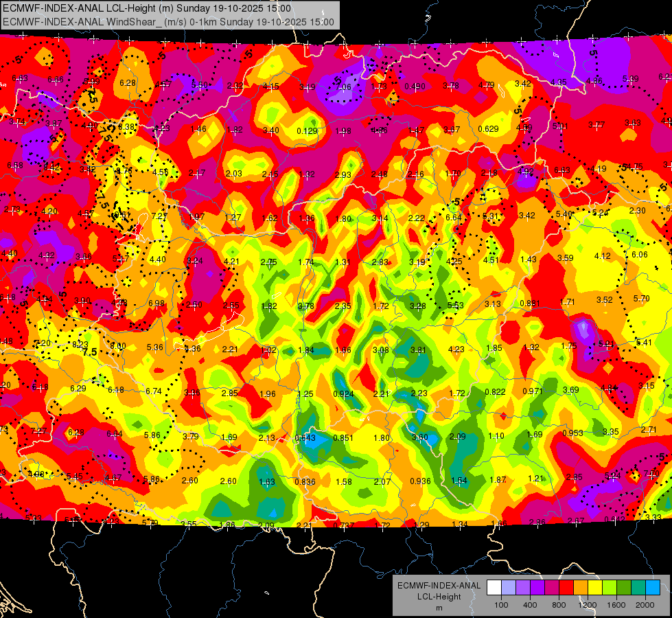Select the yellow legend color swatch
Viewport: 672px width, 618px height.
595,588
